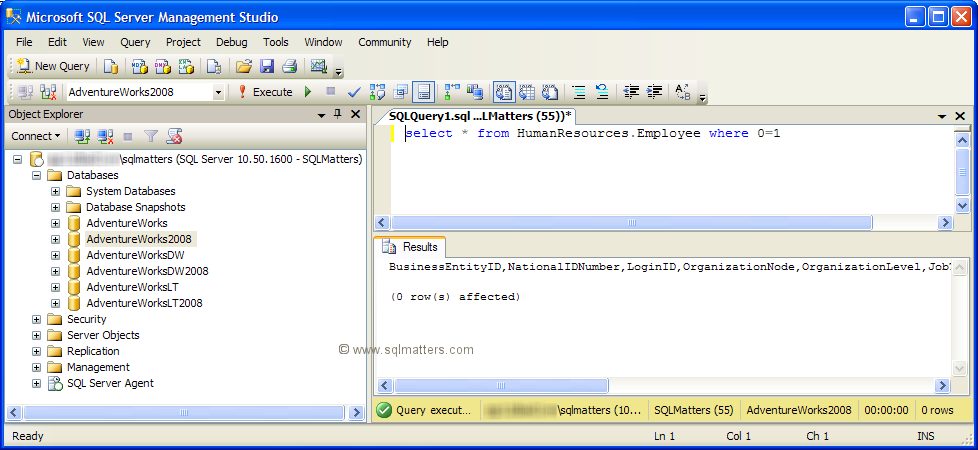Open SQL Editor toolbar options arrow
This screenshot has width=978, height=450.
click(703, 97)
